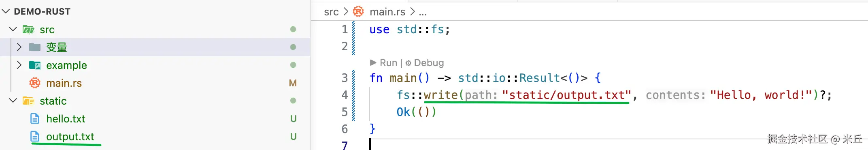Select the 变量 folder row

[x=155, y=47]
